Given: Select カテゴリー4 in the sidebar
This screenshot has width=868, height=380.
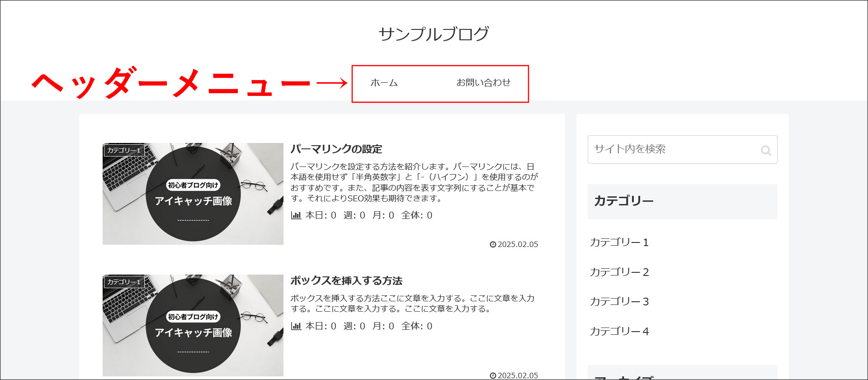Looking at the screenshot, I should point(619,332).
